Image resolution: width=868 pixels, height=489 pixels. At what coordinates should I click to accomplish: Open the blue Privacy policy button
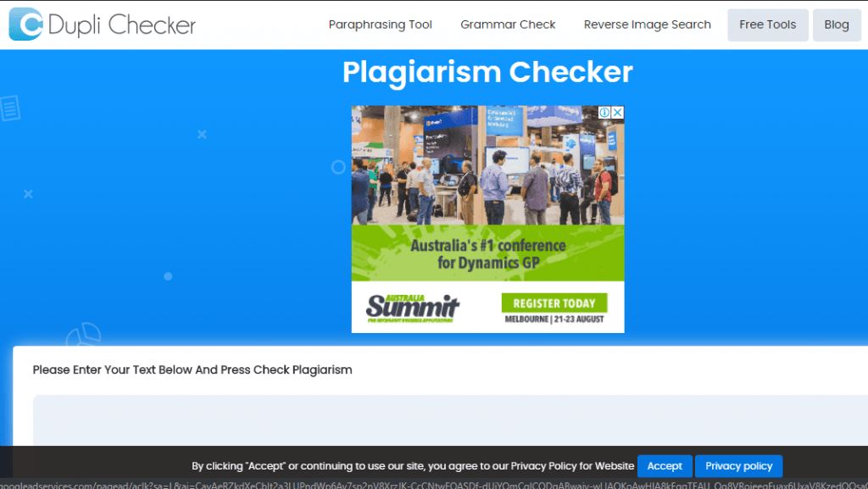738,465
